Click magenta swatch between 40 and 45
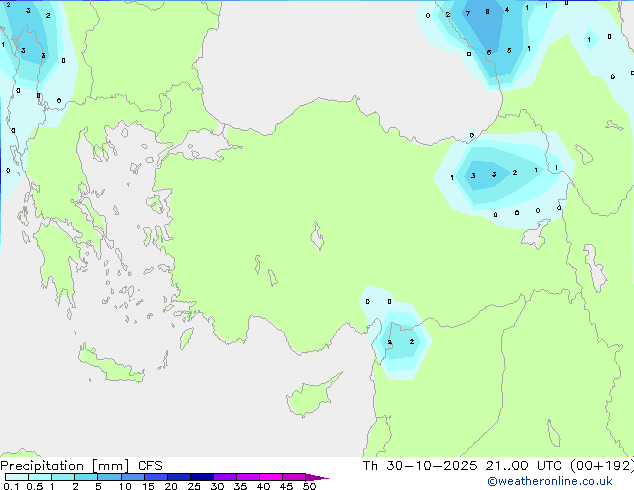The width and height of the screenshot is (634, 490). coord(271,477)
